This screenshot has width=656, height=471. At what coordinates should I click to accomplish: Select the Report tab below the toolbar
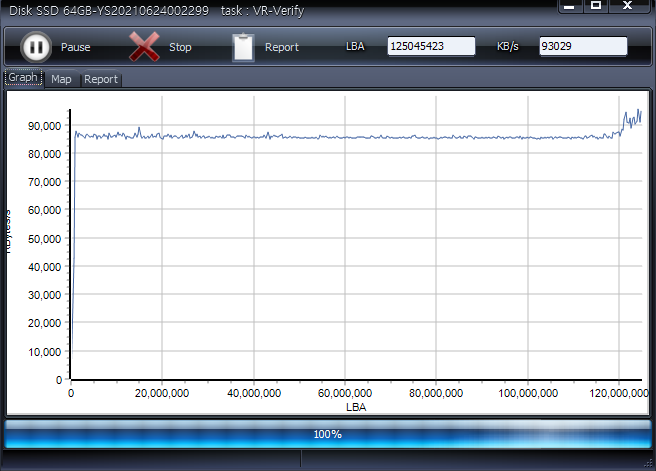[100, 79]
